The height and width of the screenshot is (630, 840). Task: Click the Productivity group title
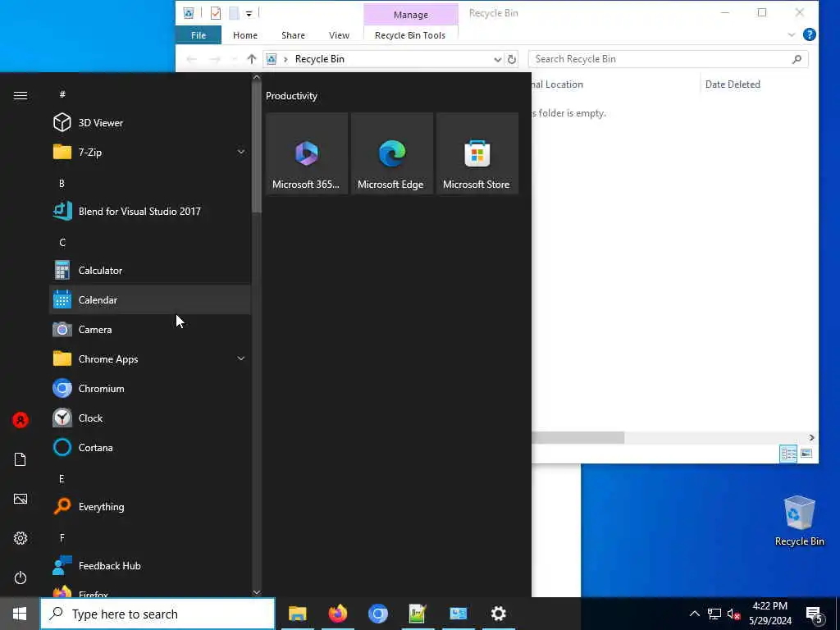point(291,96)
